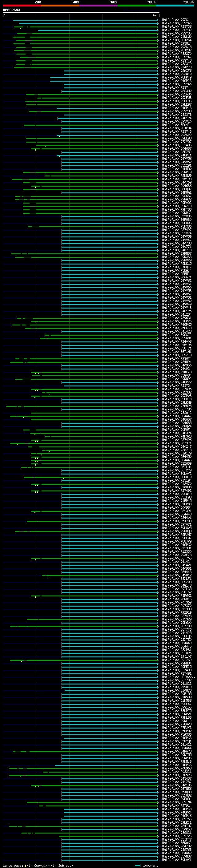The image size is (197, 868).
Task: Select hit UniRef100_Q461R5
Action: pyautogui.click(x=176, y=311)
